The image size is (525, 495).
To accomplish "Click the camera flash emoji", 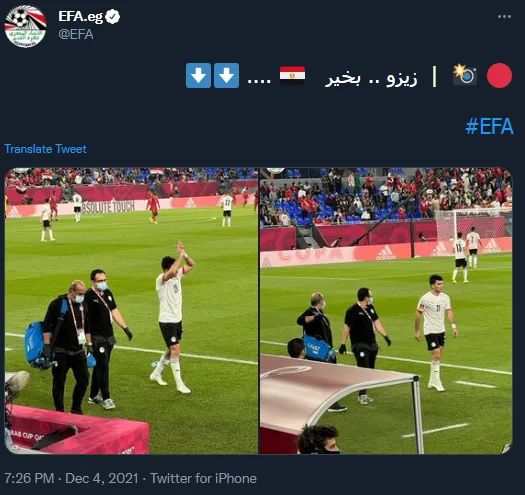I will [465, 75].
